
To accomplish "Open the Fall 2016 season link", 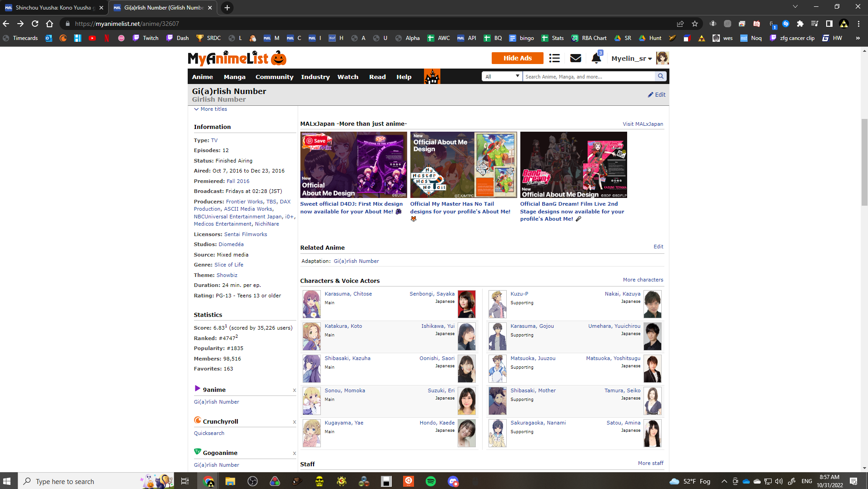I will [238, 181].
